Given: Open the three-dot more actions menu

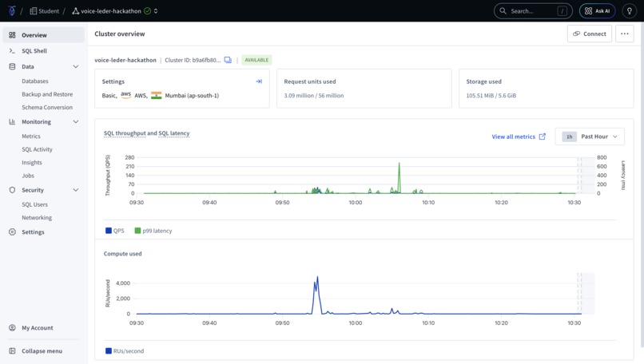Looking at the screenshot, I should (624, 34).
